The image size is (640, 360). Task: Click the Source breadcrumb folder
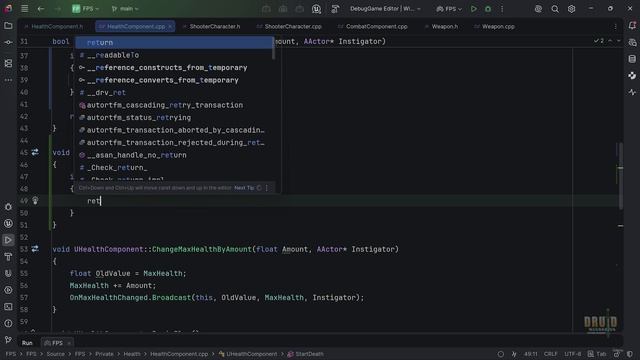56,354
